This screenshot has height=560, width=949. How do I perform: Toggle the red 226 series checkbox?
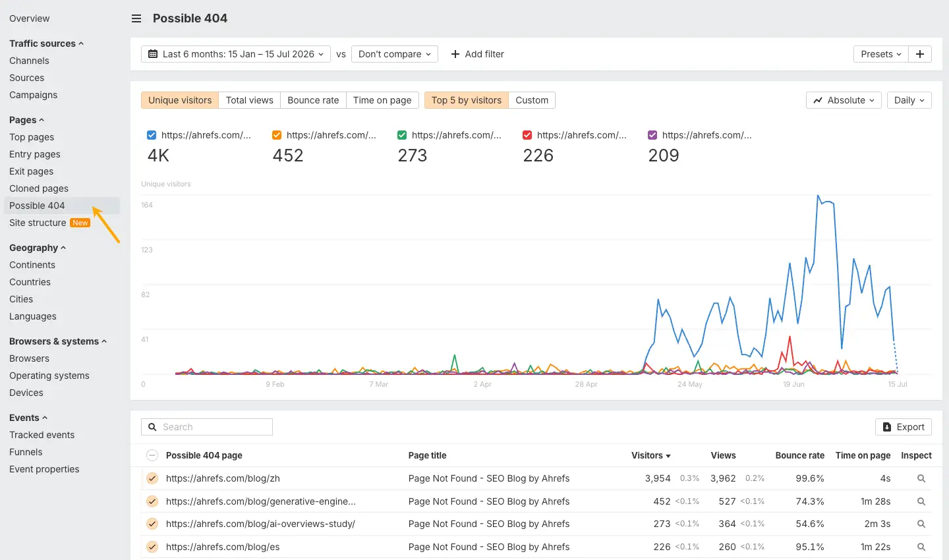[527, 135]
